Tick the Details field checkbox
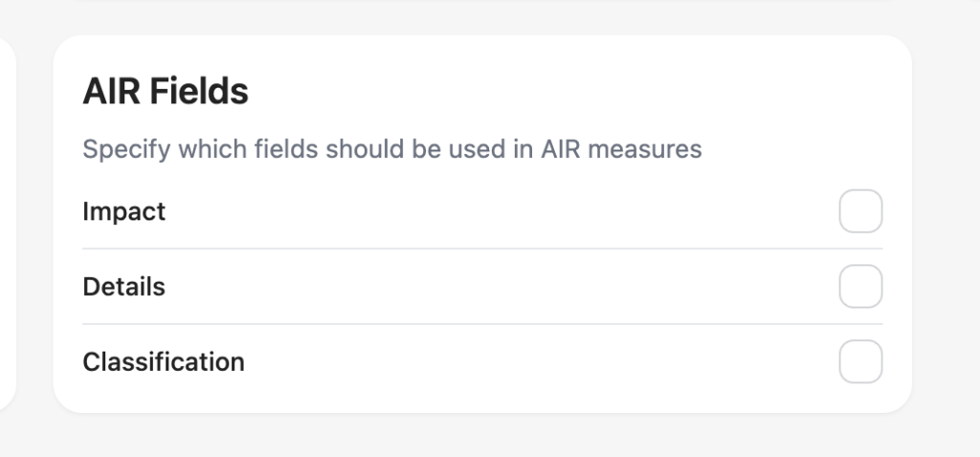Viewport: 980px width, 457px height. (x=860, y=286)
